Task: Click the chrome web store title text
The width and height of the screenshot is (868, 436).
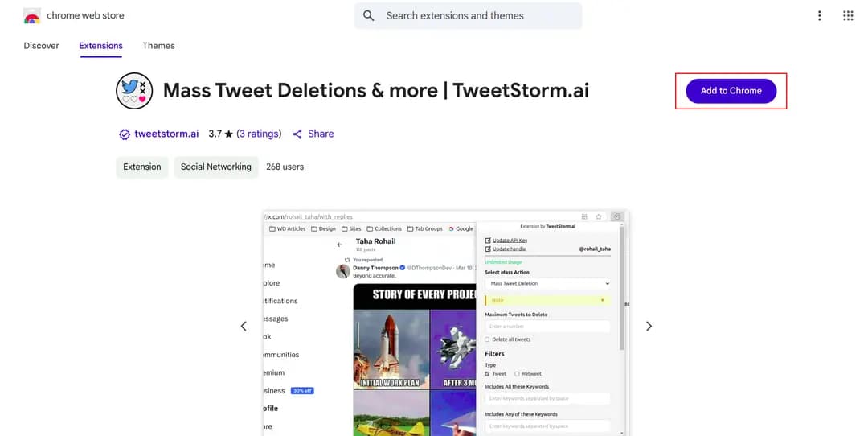Action: [85, 16]
